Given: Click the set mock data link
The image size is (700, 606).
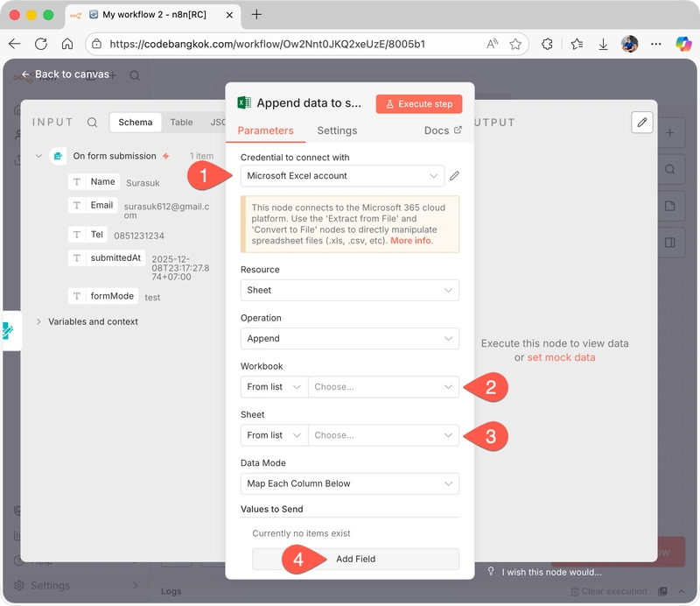Looking at the screenshot, I should (561, 357).
